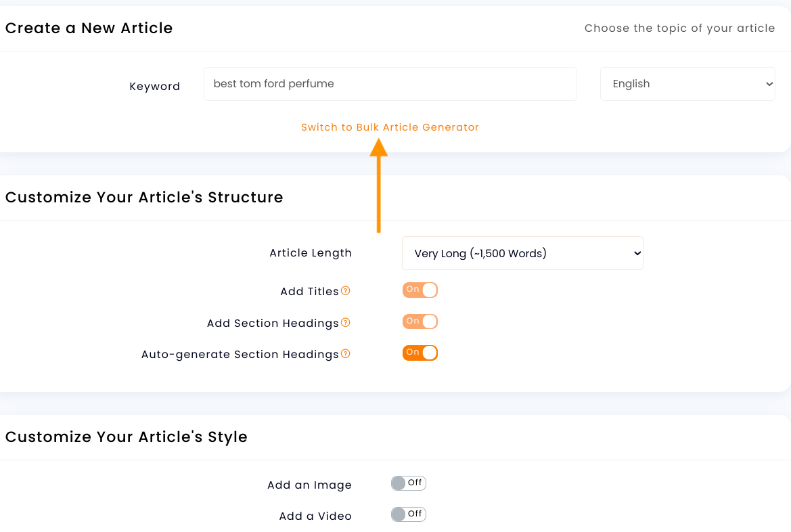Expand the Very Long words length selector
Image resolution: width=791 pixels, height=532 pixels.
[522, 252]
